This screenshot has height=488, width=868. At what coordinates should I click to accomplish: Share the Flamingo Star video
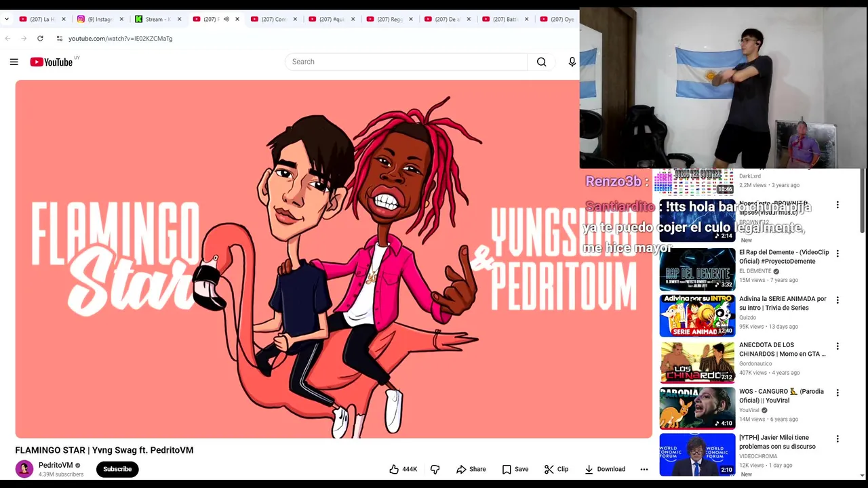471,469
